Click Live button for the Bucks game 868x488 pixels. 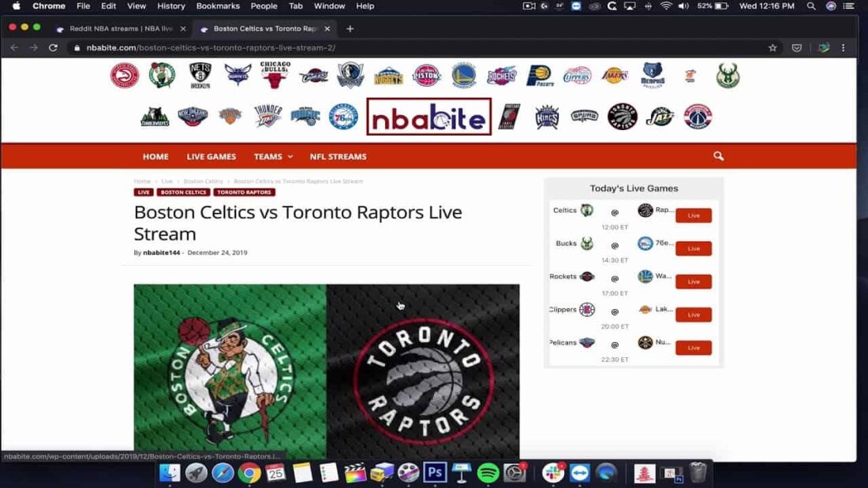(x=694, y=248)
